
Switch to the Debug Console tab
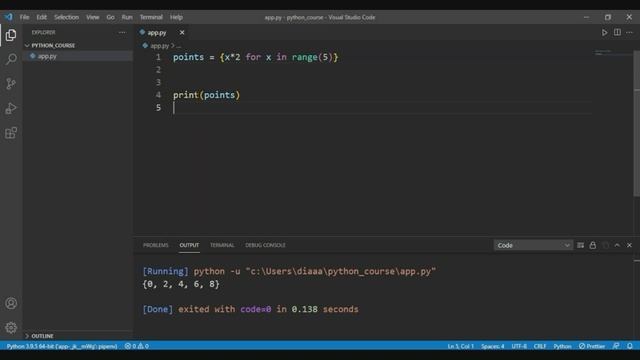click(x=265, y=245)
